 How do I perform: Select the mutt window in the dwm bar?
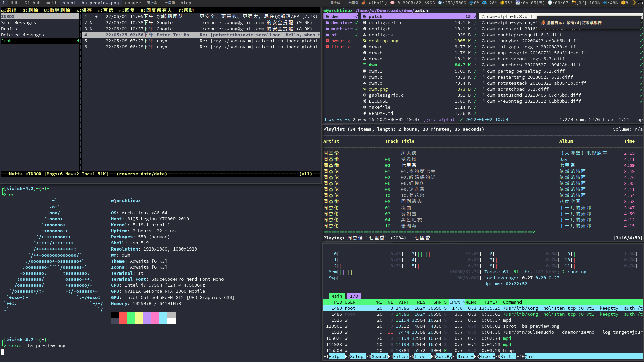pyautogui.click(x=51, y=3)
